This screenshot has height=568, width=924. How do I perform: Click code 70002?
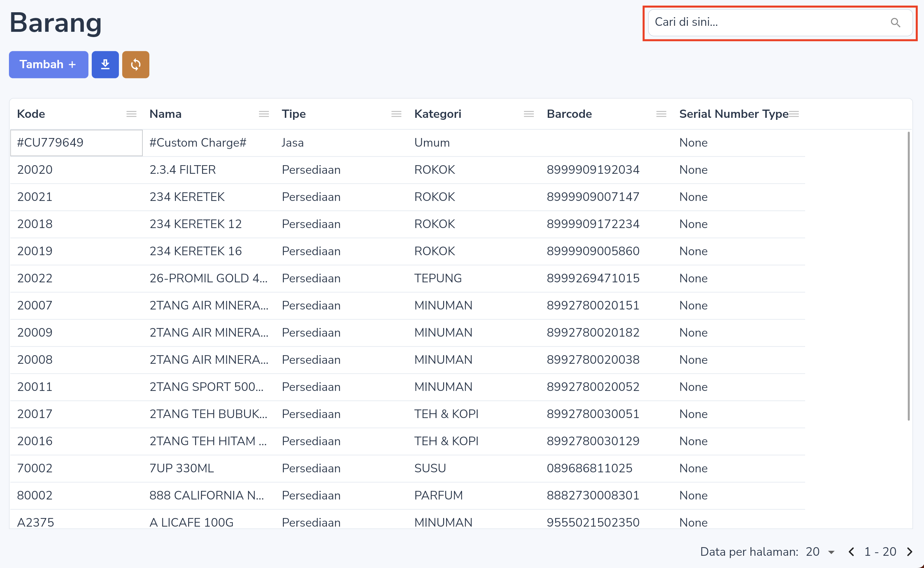pyautogui.click(x=34, y=468)
